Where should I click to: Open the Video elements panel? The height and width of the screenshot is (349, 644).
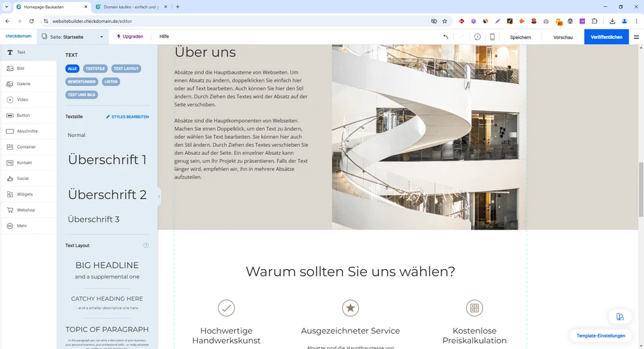click(28, 99)
